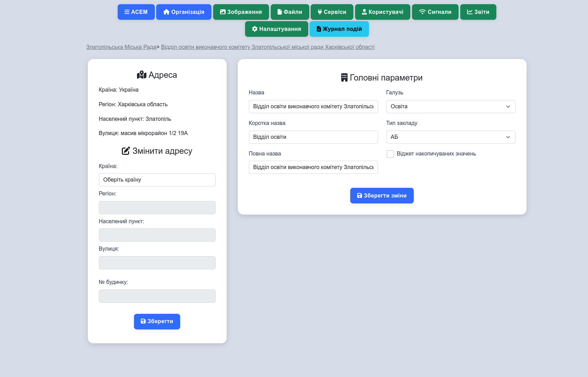Open the Файли menu item

[x=289, y=12]
